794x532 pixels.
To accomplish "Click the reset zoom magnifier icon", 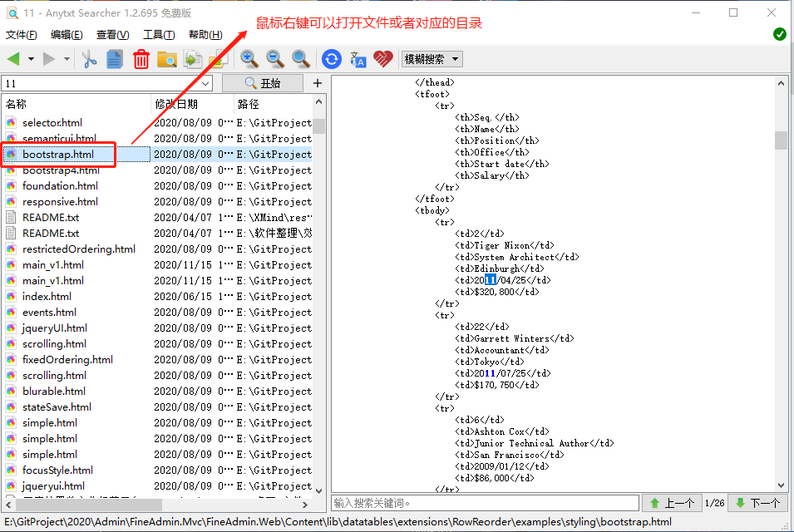I will click(301, 59).
